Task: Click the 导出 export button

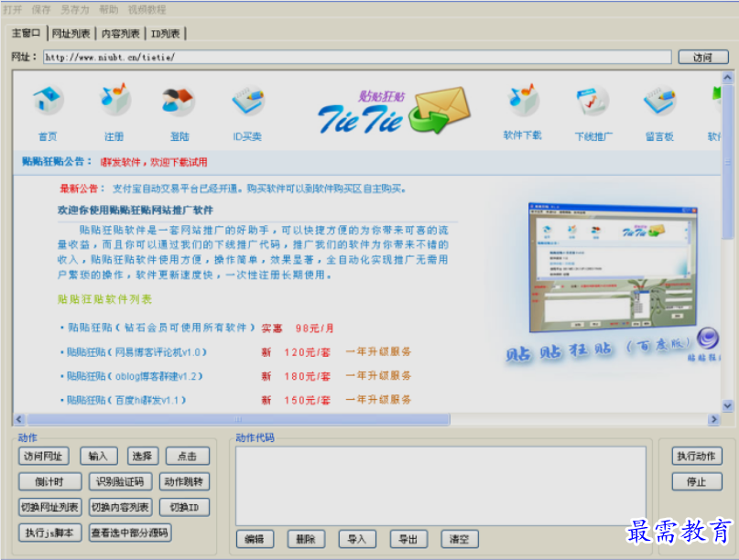Action: (x=408, y=539)
